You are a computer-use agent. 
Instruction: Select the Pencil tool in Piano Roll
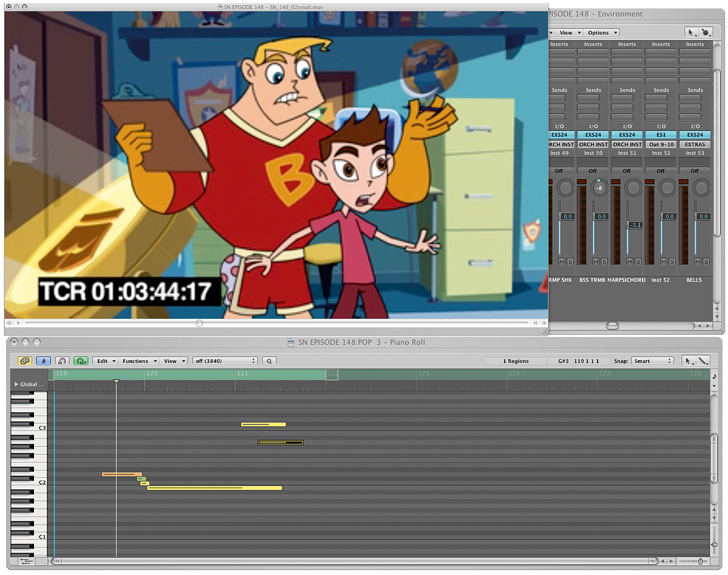[x=704, y=361]
